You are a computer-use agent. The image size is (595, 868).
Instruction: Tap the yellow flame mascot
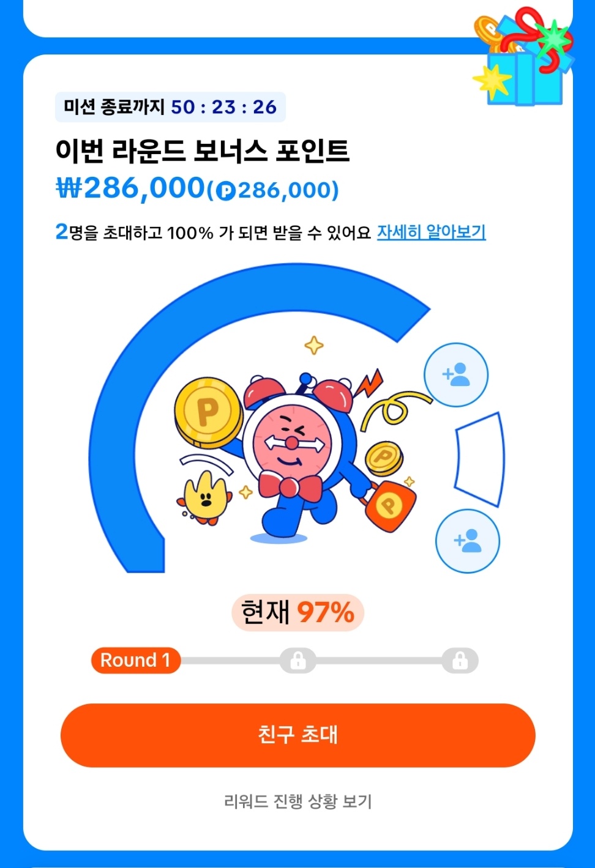pos(205,497)
